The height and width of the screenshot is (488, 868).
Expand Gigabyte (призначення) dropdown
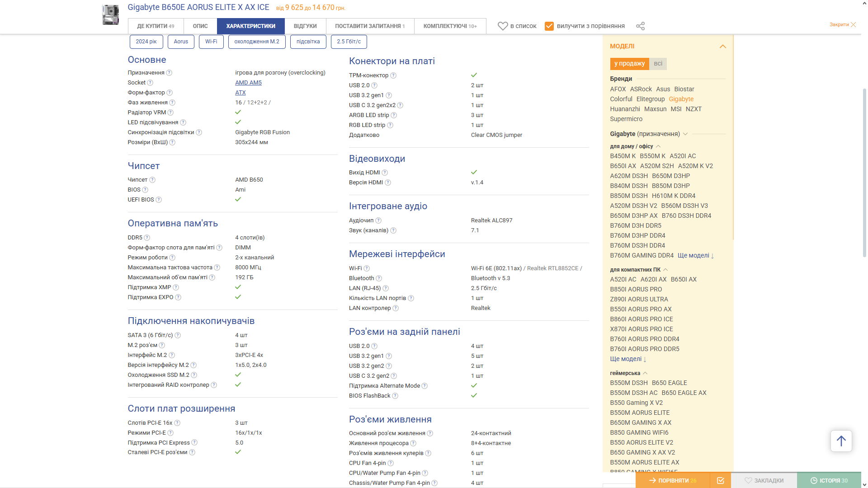685,134
